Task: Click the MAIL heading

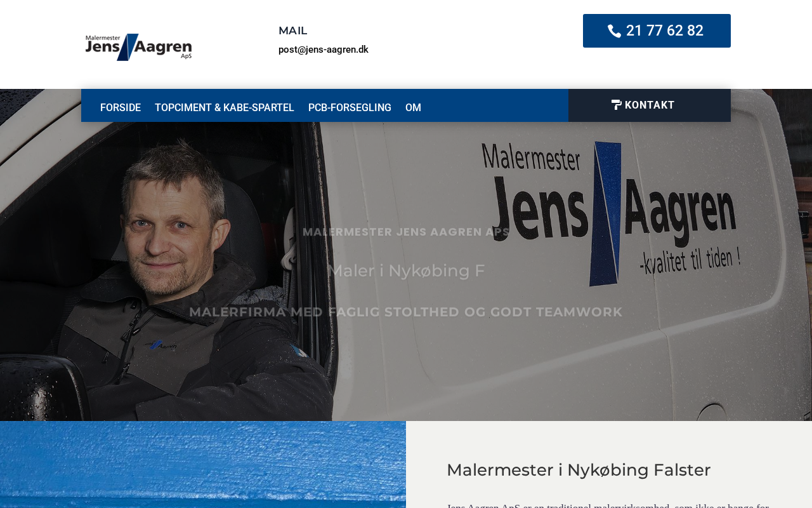Action: (292, 30)
